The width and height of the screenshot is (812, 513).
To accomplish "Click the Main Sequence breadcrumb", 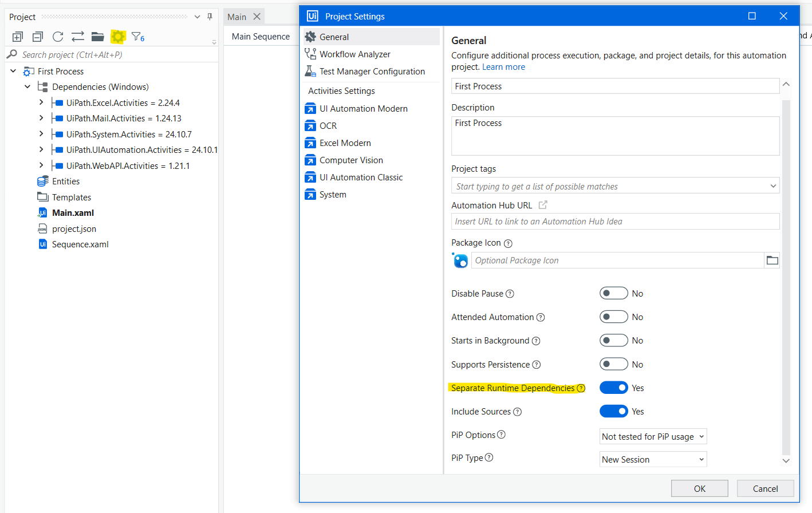I will pyautogui.click(x=261, y=36).
